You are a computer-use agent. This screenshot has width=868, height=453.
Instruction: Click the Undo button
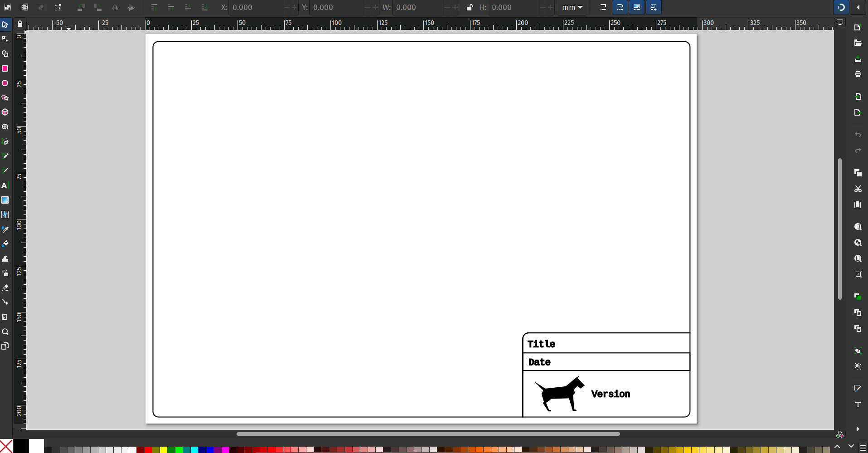tap(858, 135)
